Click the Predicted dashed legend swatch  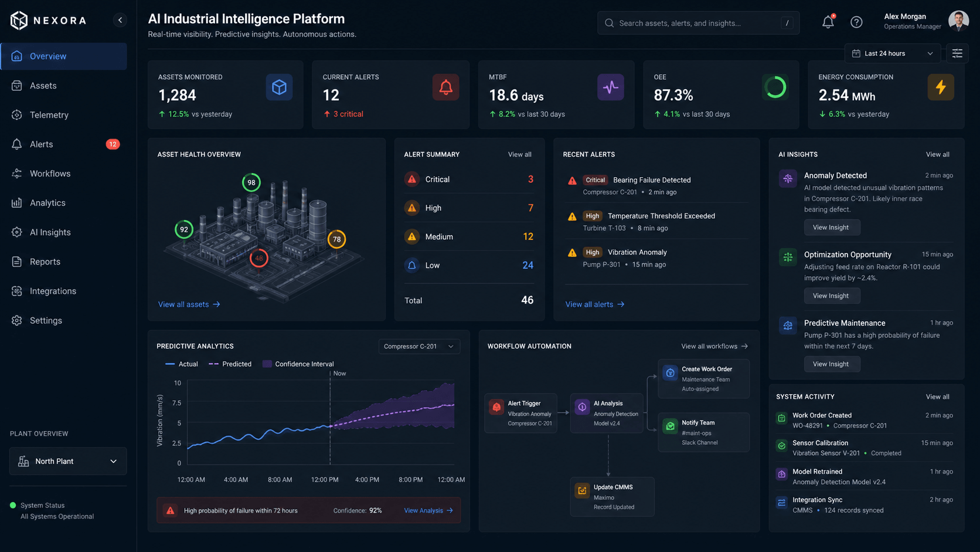click(213, 364)
